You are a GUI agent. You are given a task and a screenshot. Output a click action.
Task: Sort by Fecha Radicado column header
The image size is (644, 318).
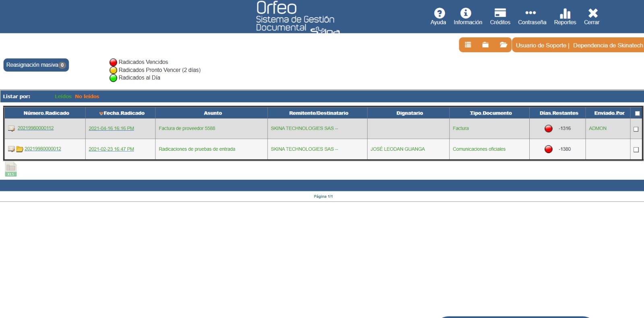click(x=124, y=113)
